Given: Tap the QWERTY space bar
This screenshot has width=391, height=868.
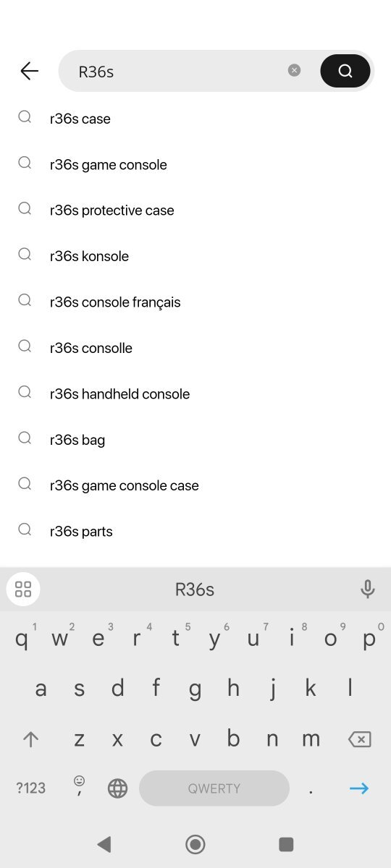Looking at the screenshot, I should point(214,788).
